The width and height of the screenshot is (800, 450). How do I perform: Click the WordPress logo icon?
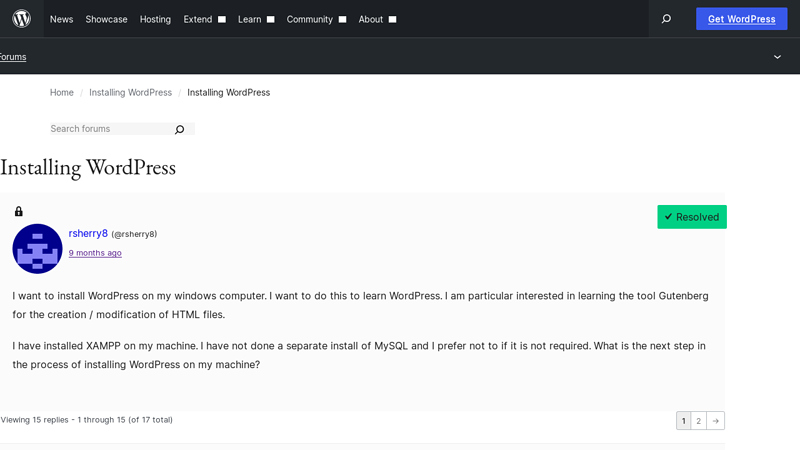point(21,19)
